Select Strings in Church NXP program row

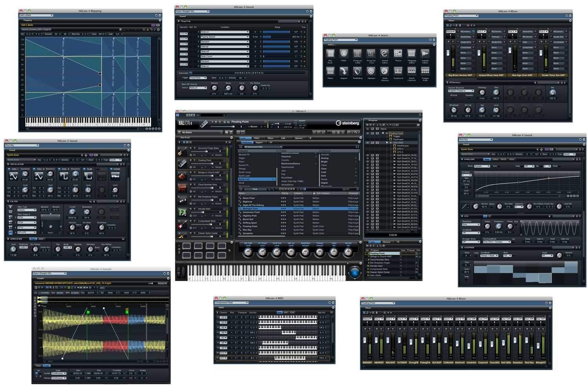coord(392,256)
